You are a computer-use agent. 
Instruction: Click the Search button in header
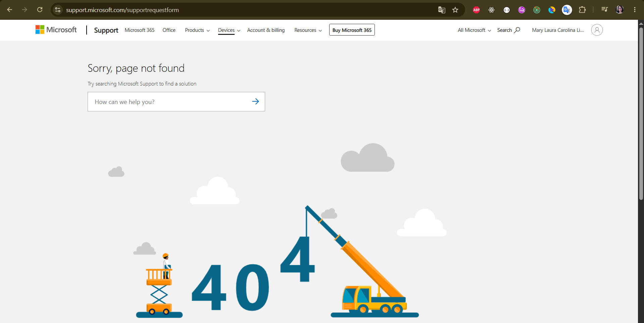click(x=509, y=30)
